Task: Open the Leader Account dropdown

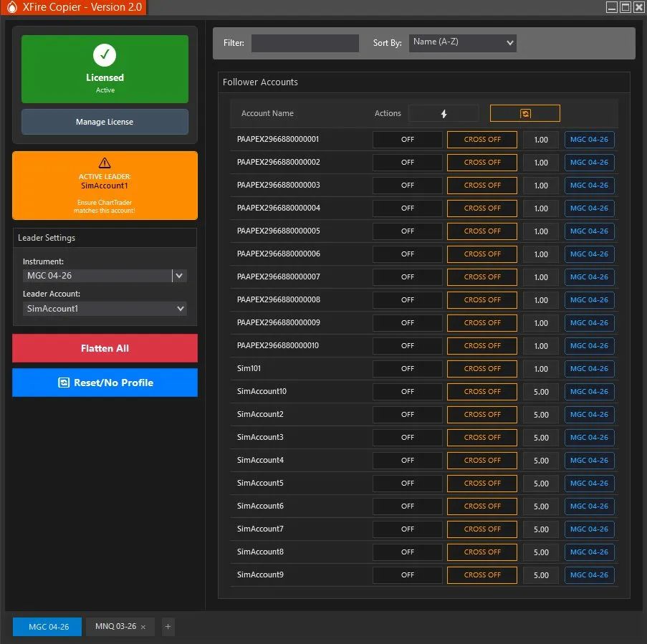Action: pyautogui.click(x=105, y=308)
